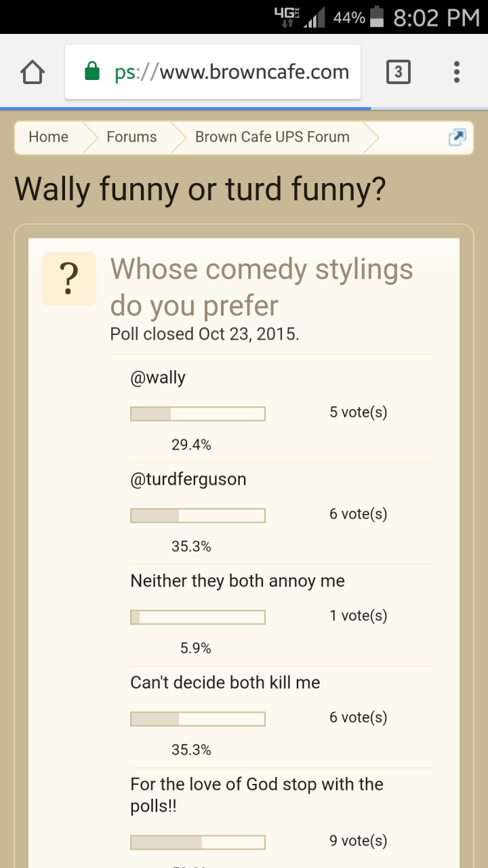
Task: Focus the browncafe.com address bar
Action: (213, 72)
